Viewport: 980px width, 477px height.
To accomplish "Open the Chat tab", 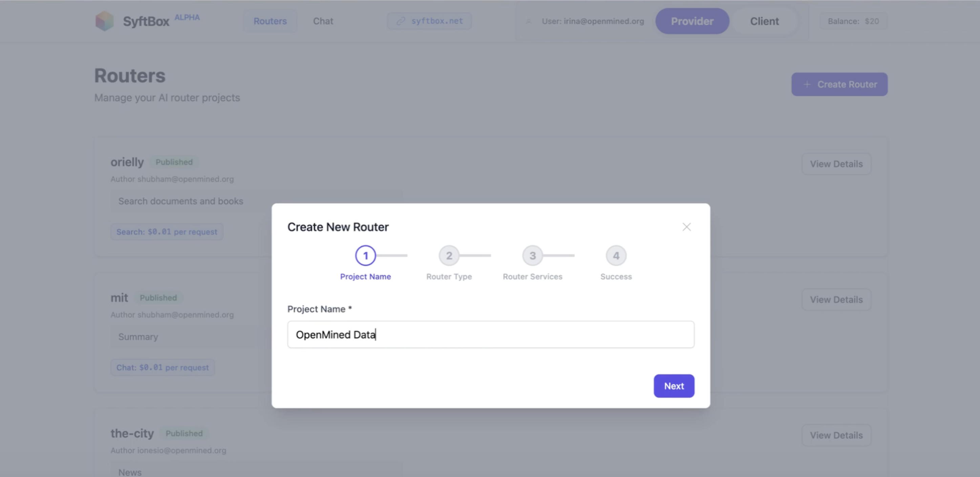I will [323, 21].
